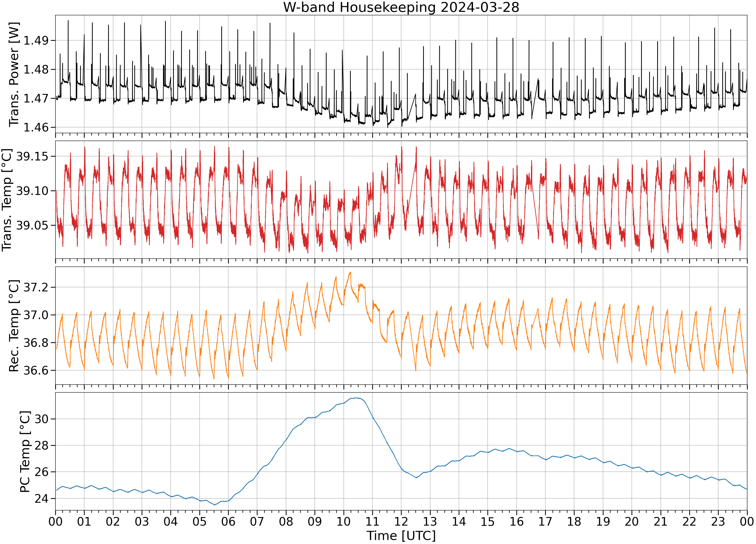756x544 pixels.
Task: Select hour label 12 on time axis
Action: click(401, 521)
